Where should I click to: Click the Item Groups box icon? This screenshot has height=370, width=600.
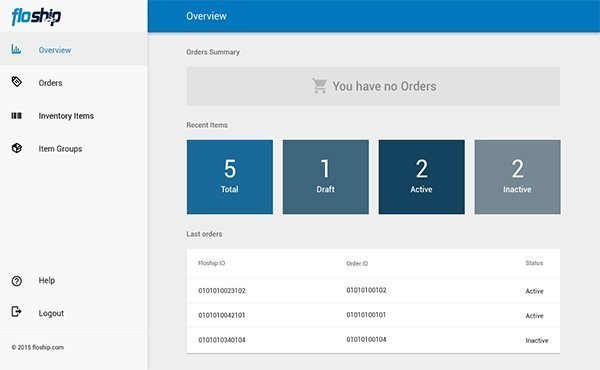pyautogui.click(x=16, y=148)
